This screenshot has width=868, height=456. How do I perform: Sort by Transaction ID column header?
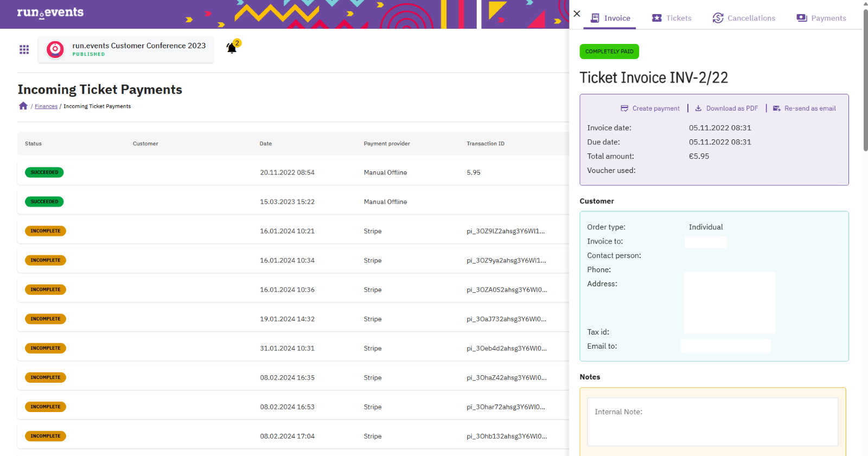[486, 144]
